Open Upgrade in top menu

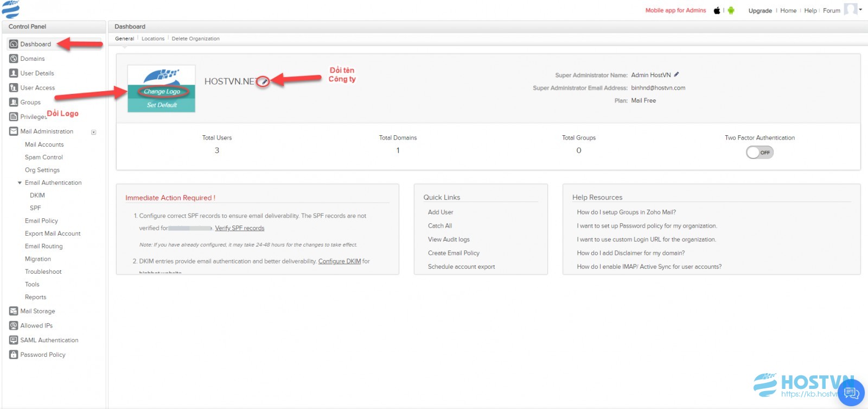pyautogui.click(x=760, y=10)
